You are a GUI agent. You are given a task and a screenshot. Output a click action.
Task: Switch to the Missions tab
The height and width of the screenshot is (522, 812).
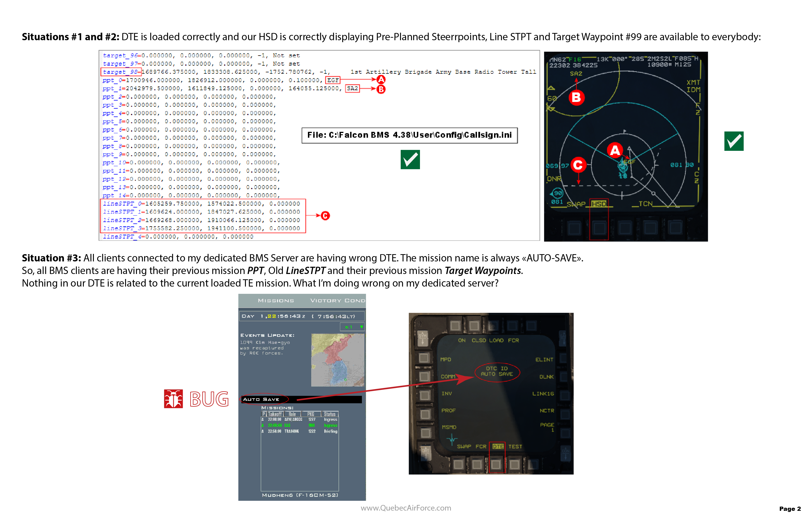pos(276,301)
